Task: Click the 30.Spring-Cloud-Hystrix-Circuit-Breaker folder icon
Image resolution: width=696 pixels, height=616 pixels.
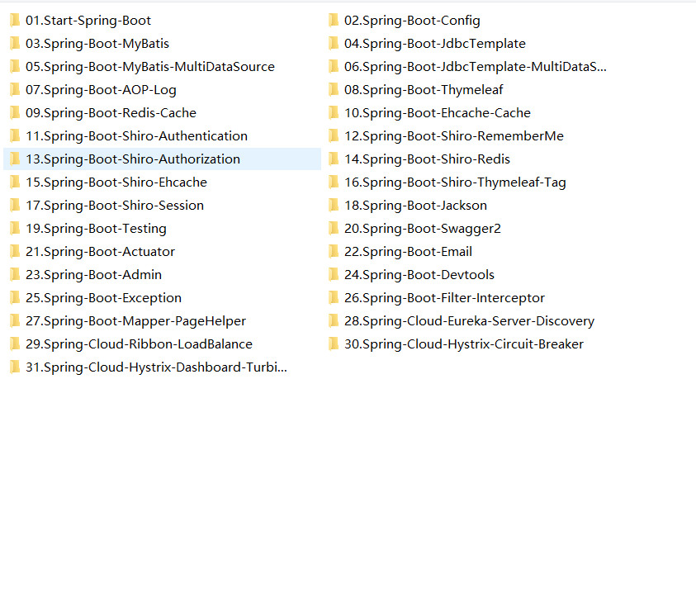Action: click(x=334, y=344)
